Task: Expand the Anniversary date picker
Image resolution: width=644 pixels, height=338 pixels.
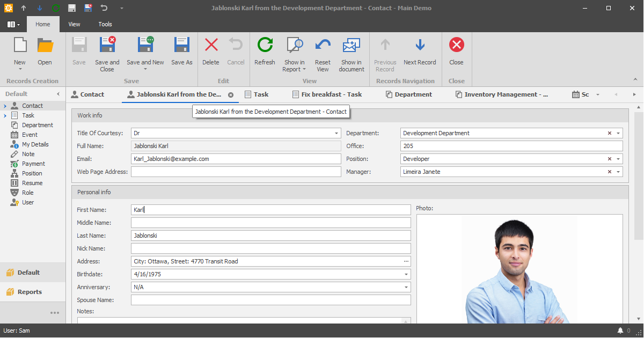Action: point(406,287)
